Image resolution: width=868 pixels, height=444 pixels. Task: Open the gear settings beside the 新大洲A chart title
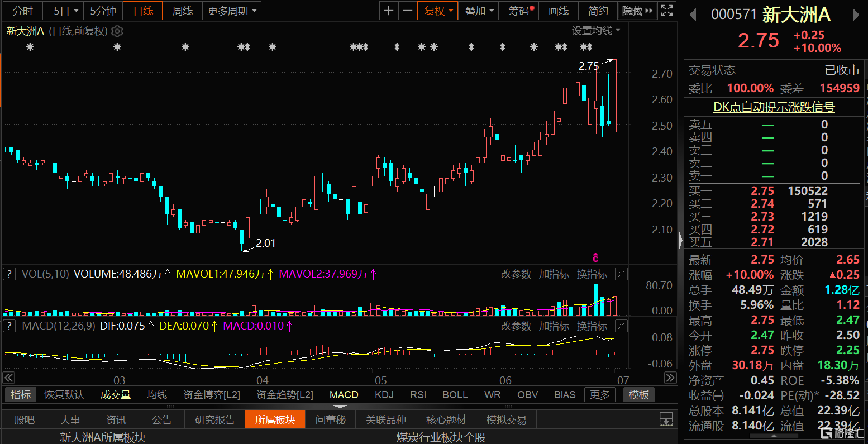[118, 31]
